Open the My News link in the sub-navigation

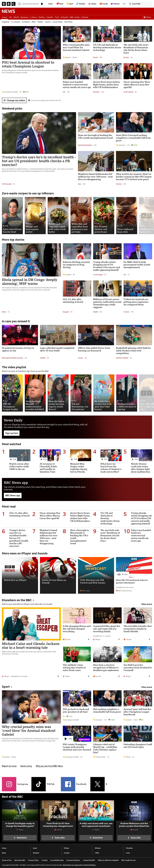pyautogui.click(x=68, y=22)
